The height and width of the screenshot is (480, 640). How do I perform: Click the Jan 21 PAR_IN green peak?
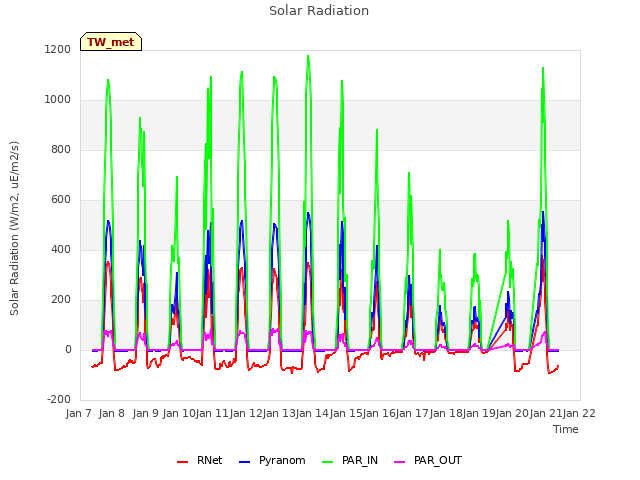pos(543,68)
